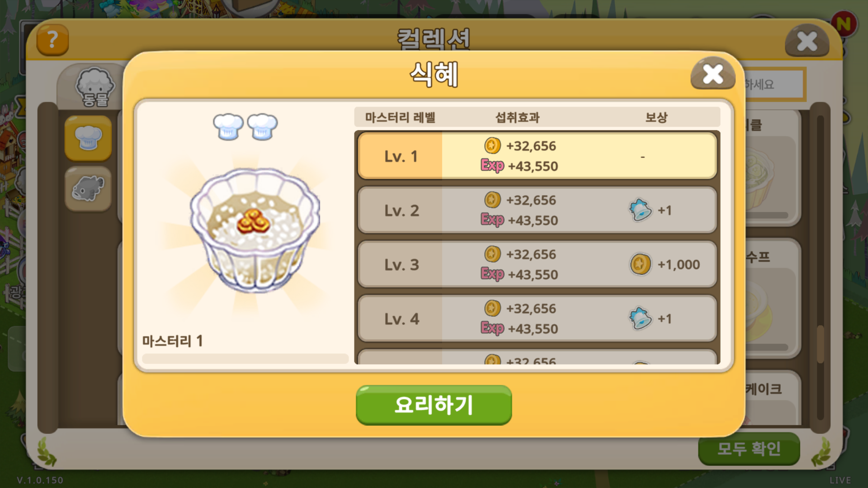Click the bell reward icon for Lv. 2
This screenshot has height=488, width=868.
[x=640, y=210]
